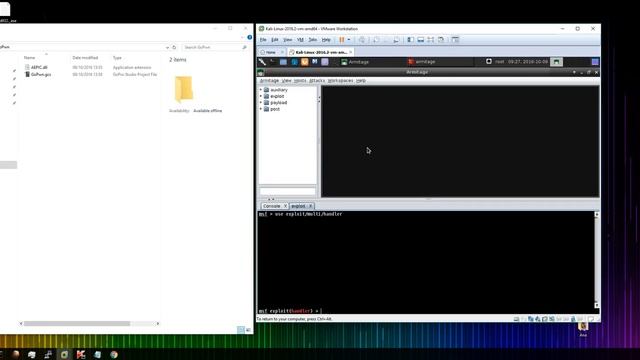This screenshot has height=360, width=640.
Task: Expand the exploit module folder
Action: pos(261,96)
